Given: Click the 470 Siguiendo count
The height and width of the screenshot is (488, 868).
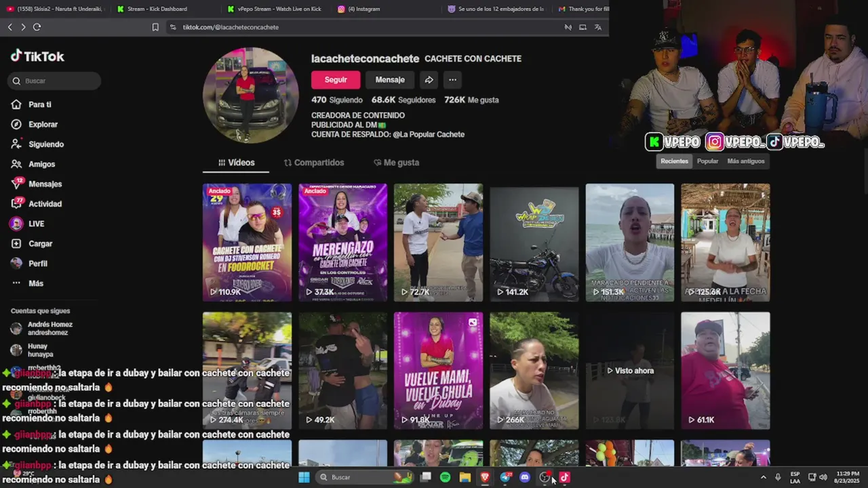Looking at the screenshot, I should point(337,100).
